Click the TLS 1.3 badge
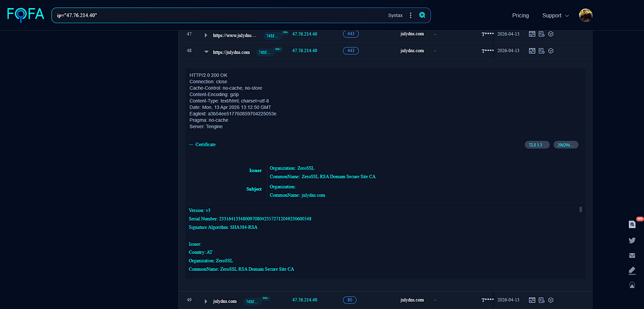644x309 pixels. point(537,145)
